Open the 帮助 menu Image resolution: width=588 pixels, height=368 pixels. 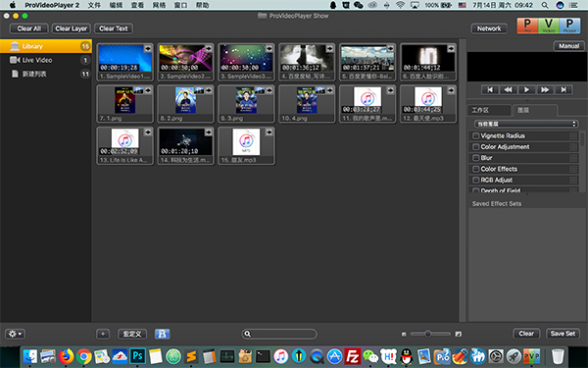click(203, 5)
